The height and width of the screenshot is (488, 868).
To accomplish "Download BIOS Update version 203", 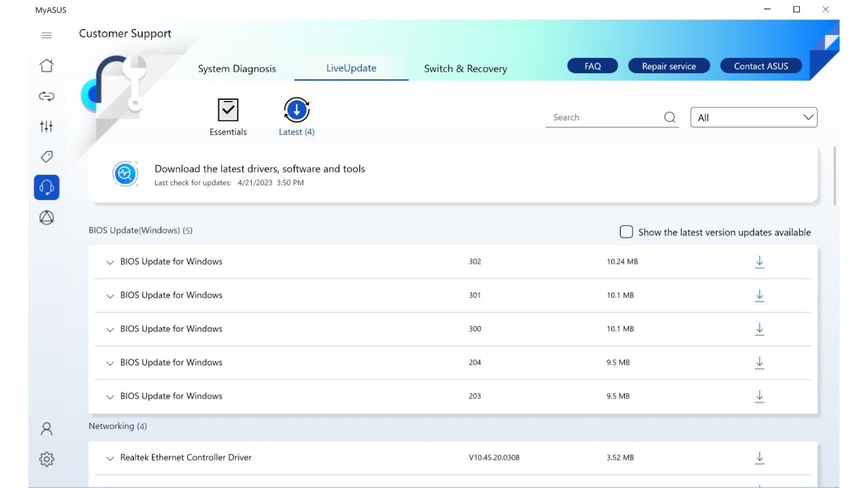I will tap(759, 396).
